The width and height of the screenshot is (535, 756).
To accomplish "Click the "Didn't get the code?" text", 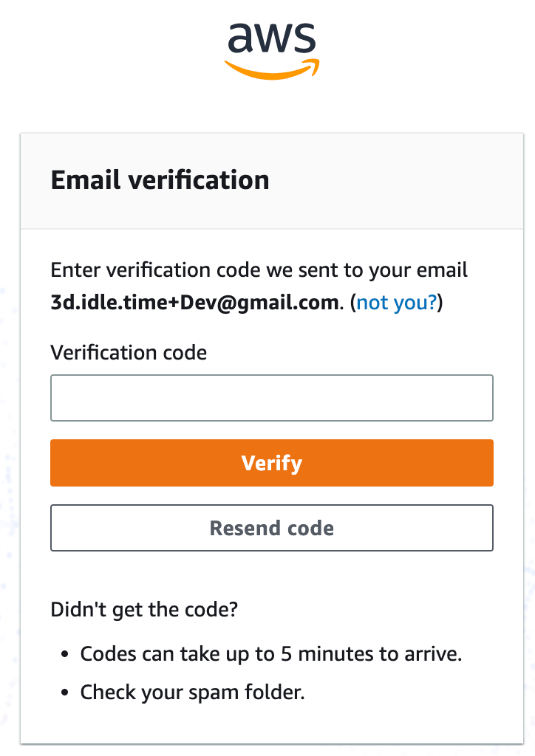I will tap(144, 609).
